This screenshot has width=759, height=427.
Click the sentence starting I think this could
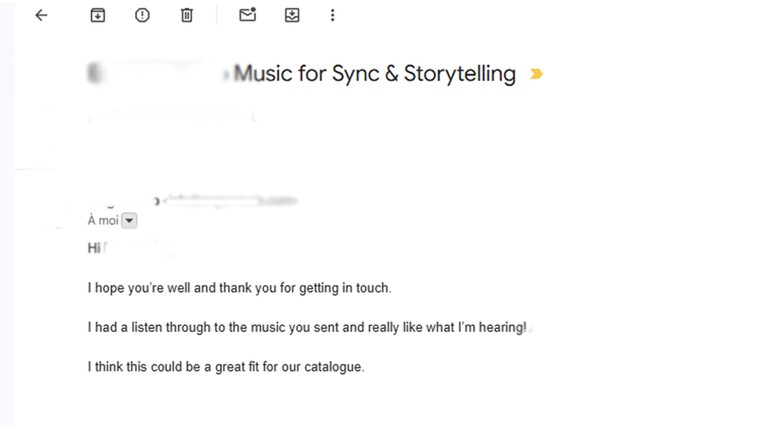point(226,366)
